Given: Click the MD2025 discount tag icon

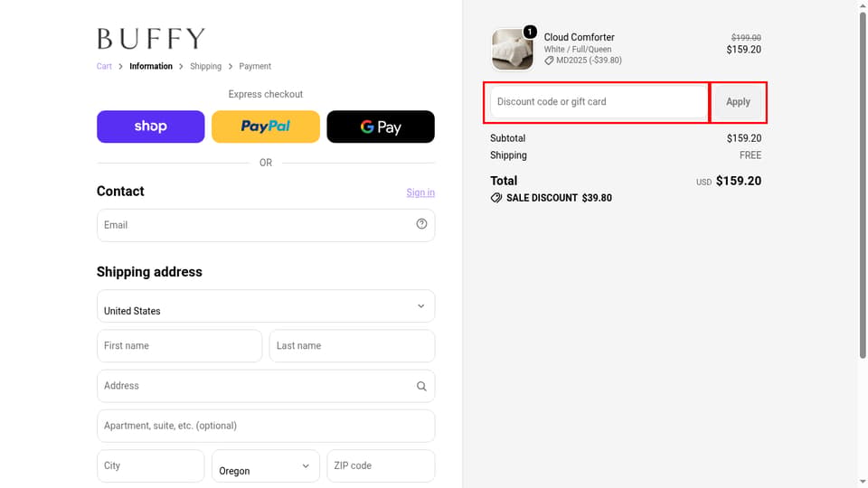Looking at the screenshot, I should (x=549, y=61).
